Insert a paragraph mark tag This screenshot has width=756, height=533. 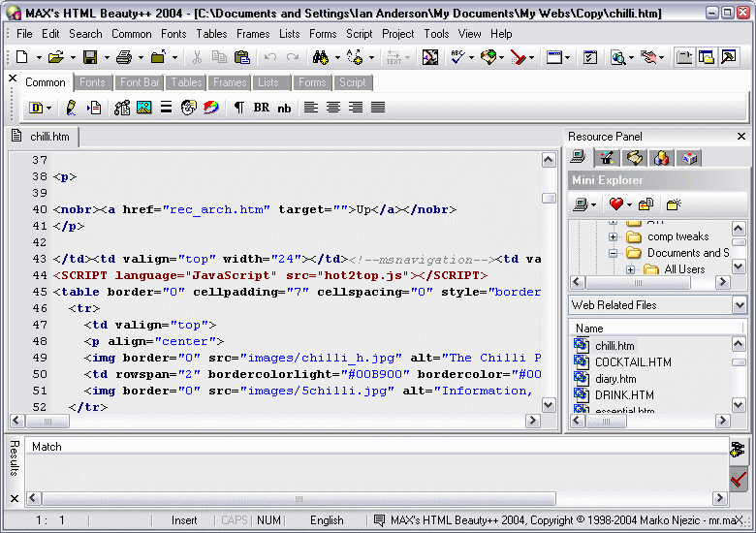(x=238, y=108)
